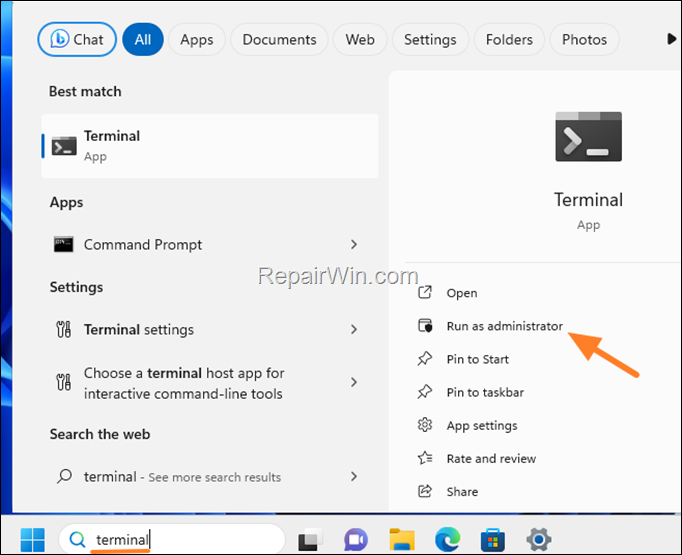
Task: Switch to the Photos filter
Action: pos(585,40)
